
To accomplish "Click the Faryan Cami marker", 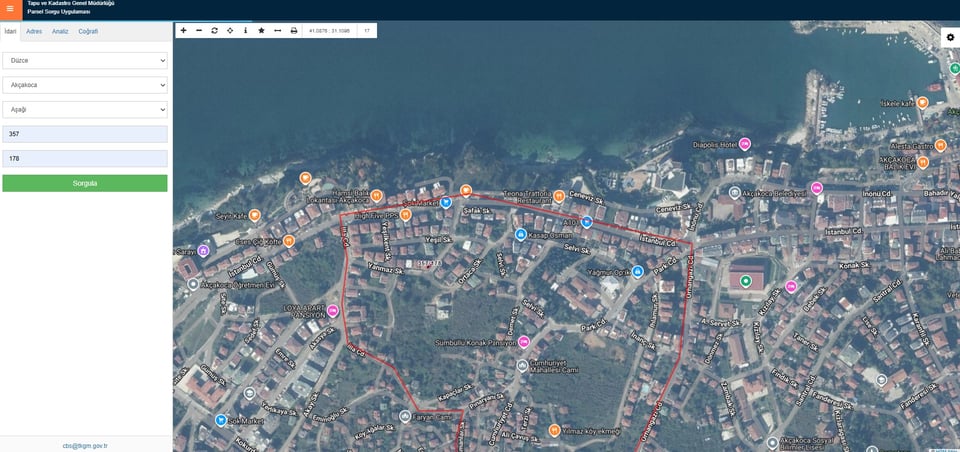I will click(x=405, y=416).
